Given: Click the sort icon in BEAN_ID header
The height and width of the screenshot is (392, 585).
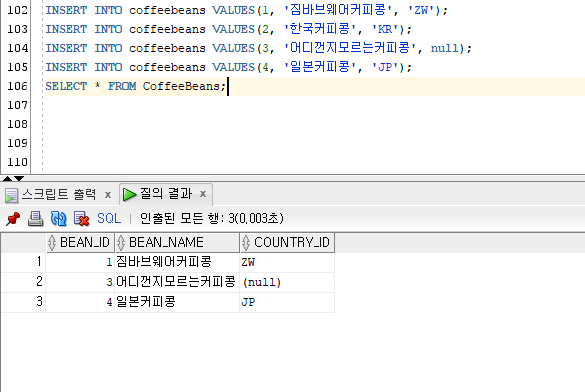Looking at the screenshot, I should point(52,243).
